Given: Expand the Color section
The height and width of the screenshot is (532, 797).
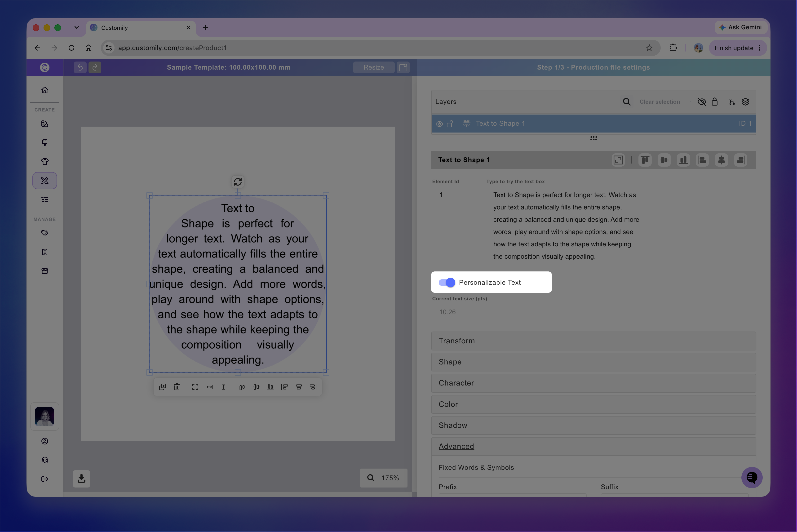Looking at the screenshot, I should (x=593, y=404).
